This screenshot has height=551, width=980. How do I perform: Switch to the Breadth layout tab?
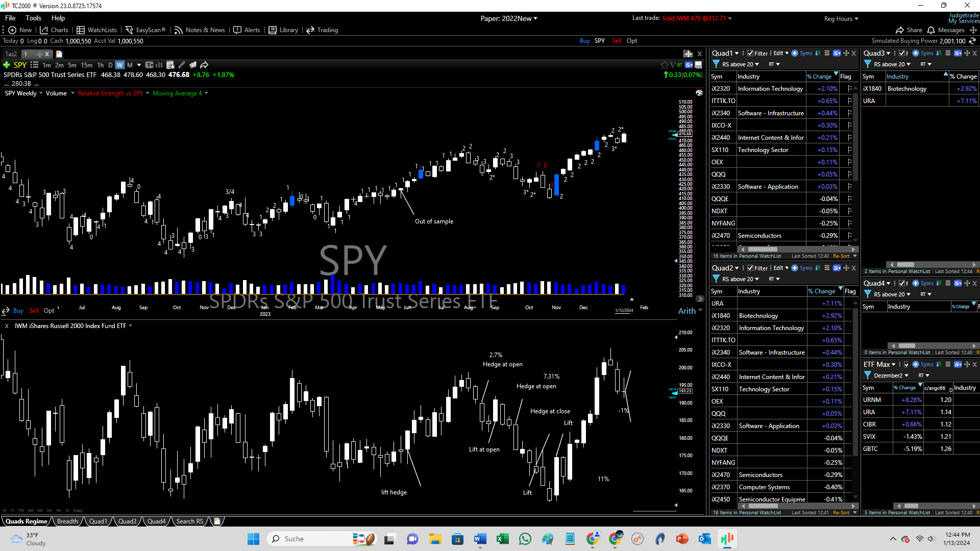point(67,521)
